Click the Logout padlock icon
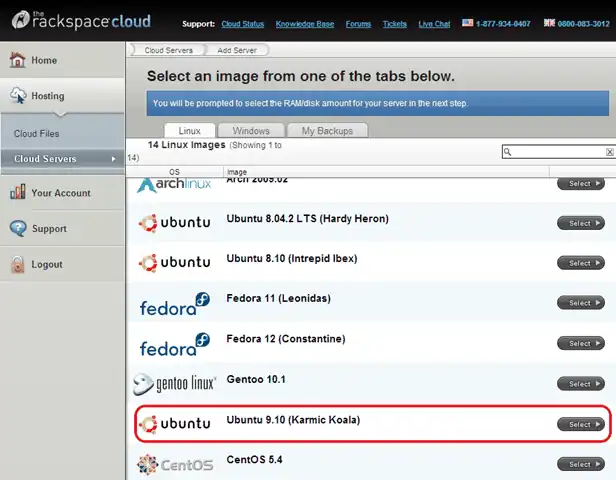616x480 pixels. pos(17,265)
